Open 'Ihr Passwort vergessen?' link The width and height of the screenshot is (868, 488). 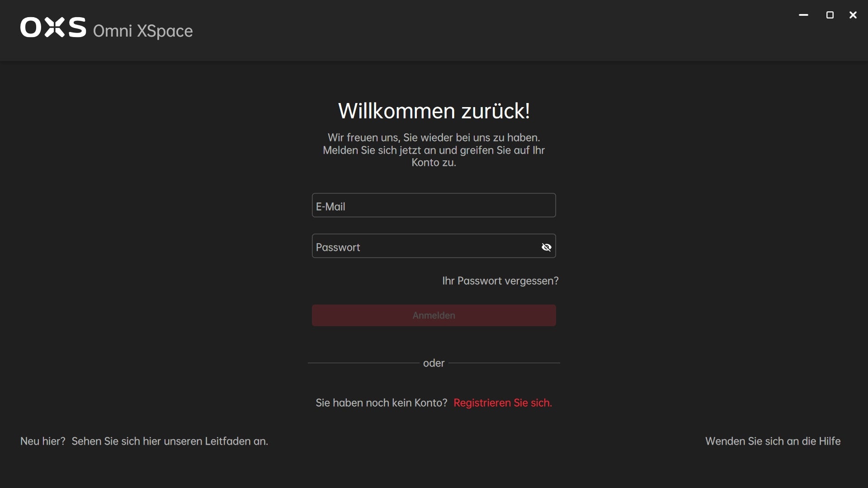point(500,281)
